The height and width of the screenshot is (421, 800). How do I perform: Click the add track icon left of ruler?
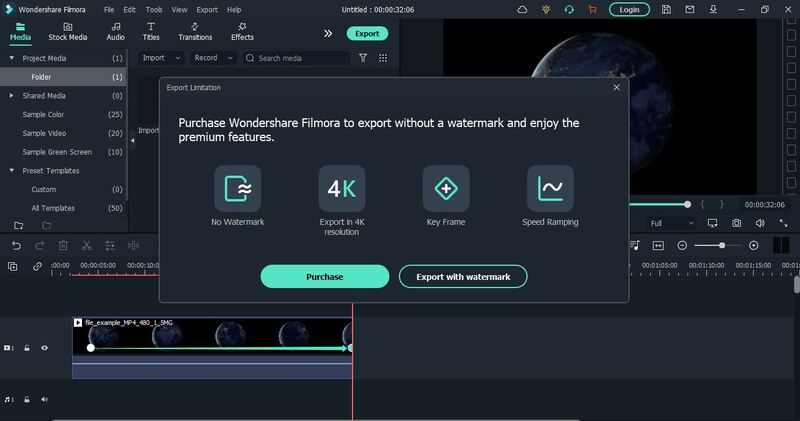[x=13, y=266]
